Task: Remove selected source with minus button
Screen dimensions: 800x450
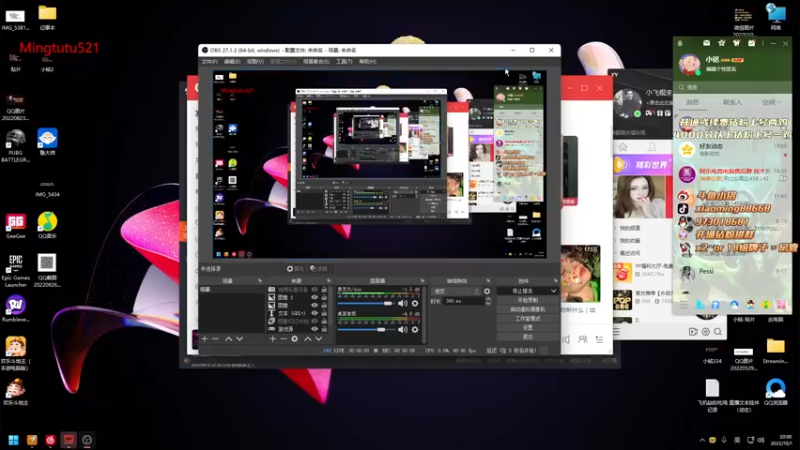Action: (x=283, y=339)
